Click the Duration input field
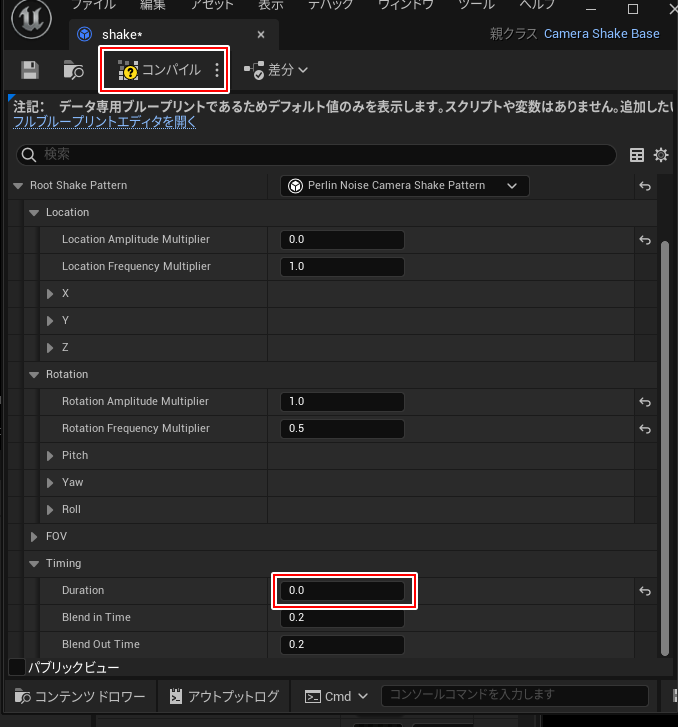 pyautogui.click(x=343, y=591)
